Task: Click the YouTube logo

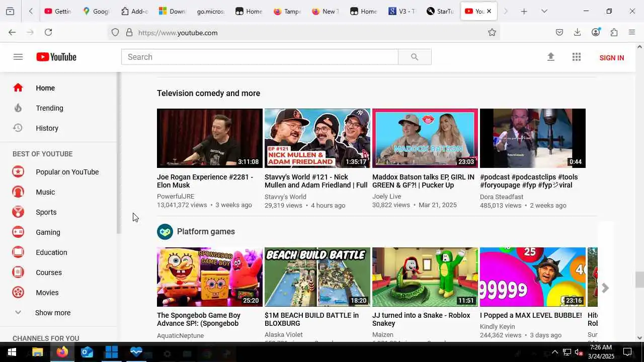Action: tap(56, 57)
